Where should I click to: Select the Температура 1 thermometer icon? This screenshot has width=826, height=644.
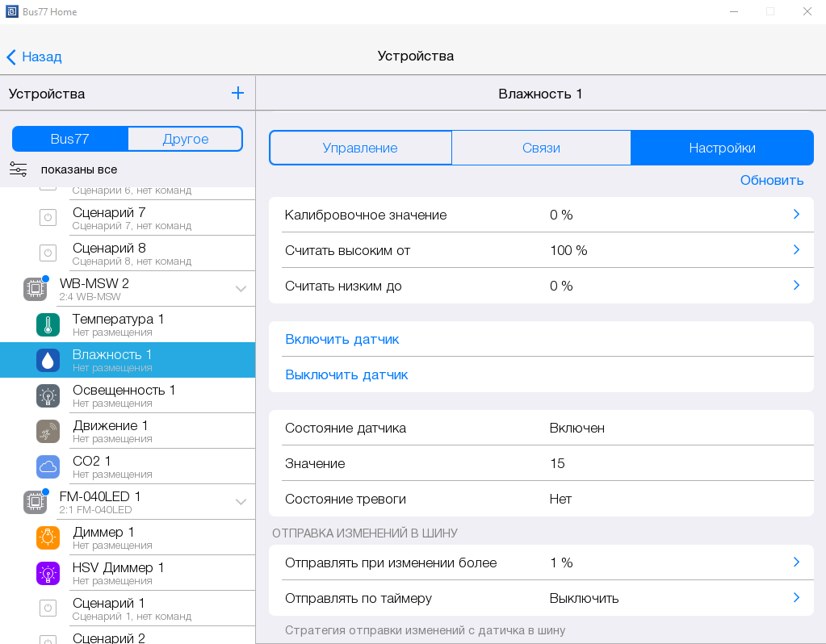coord(48,324)
